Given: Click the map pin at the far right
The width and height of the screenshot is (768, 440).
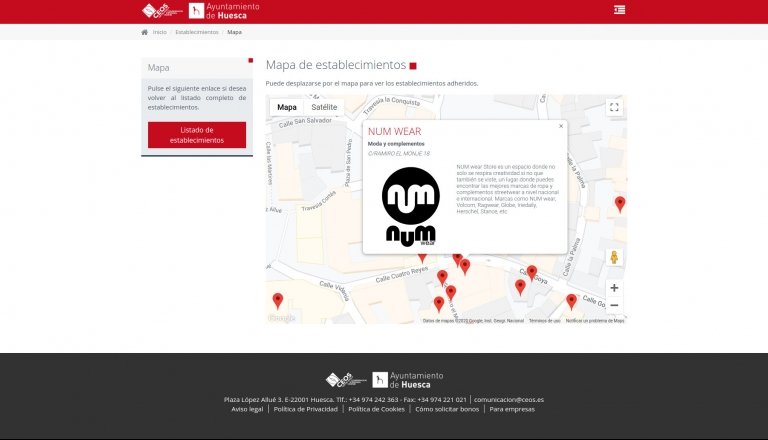Looking at the screenshot, I should [x=620, y=204].
